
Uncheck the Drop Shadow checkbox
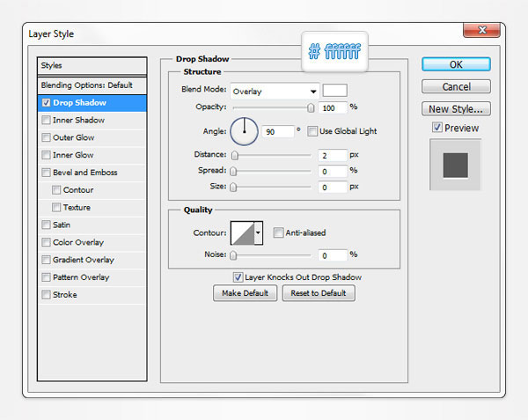pos(46,103)
